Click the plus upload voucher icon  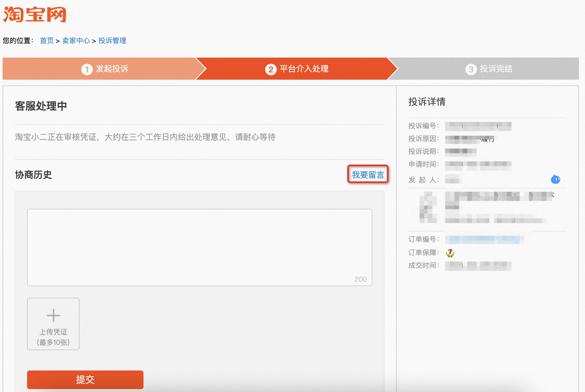coord(53,316)
